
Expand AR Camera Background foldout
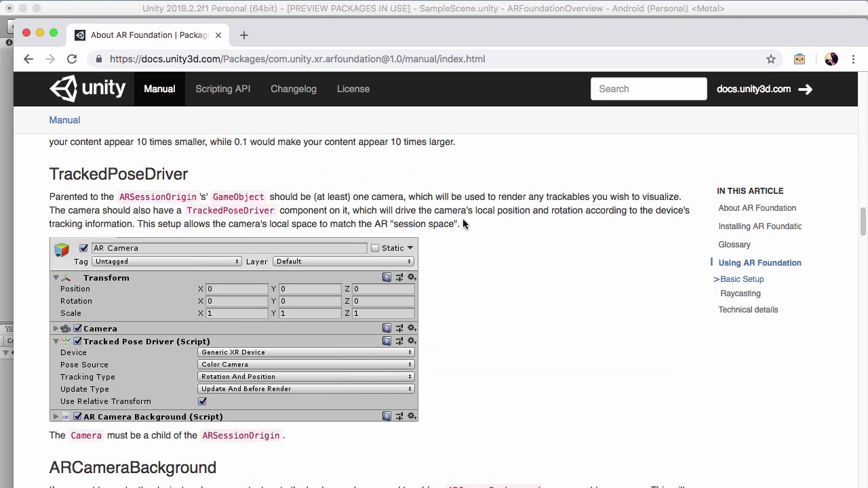click(x=56, y=417)
